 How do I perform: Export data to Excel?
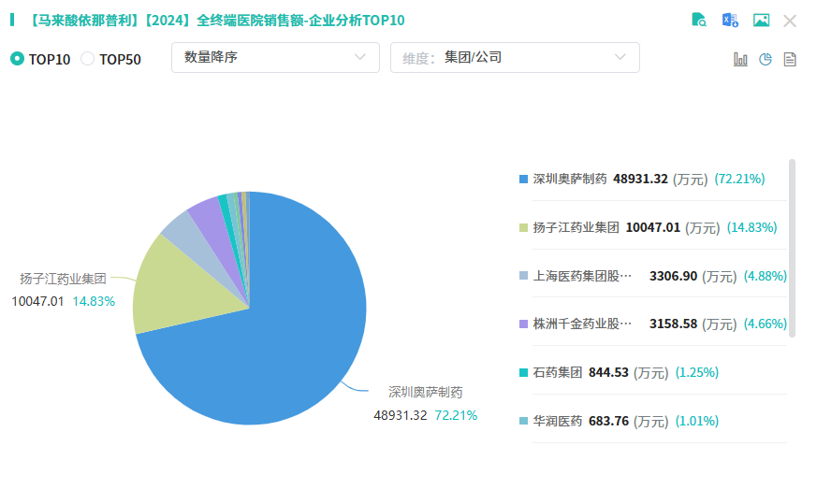(730, 21)
